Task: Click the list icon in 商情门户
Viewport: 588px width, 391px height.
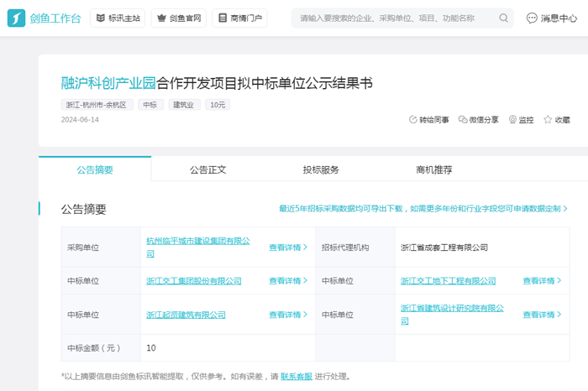Action: click(x=223, y=18)
